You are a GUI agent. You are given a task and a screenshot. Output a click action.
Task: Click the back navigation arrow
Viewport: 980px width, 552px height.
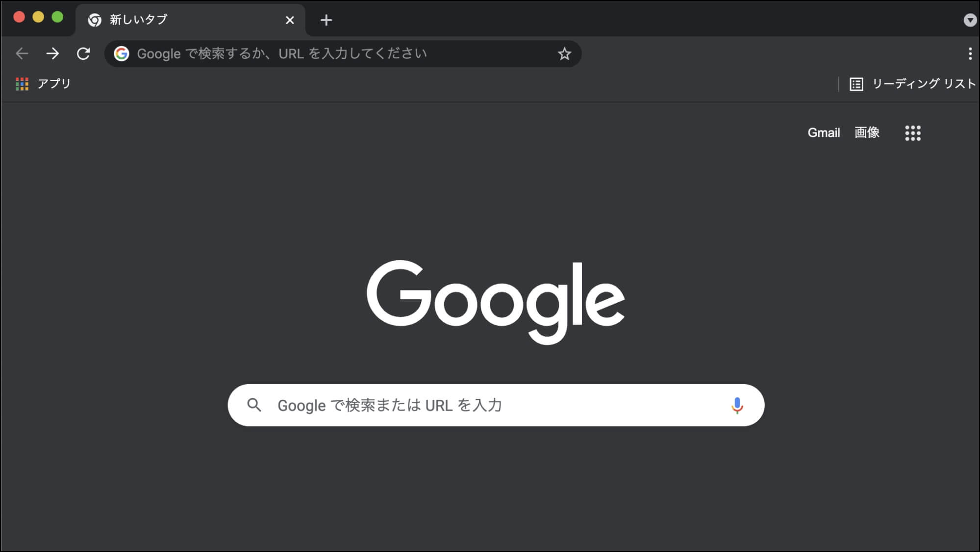(22, 54)
